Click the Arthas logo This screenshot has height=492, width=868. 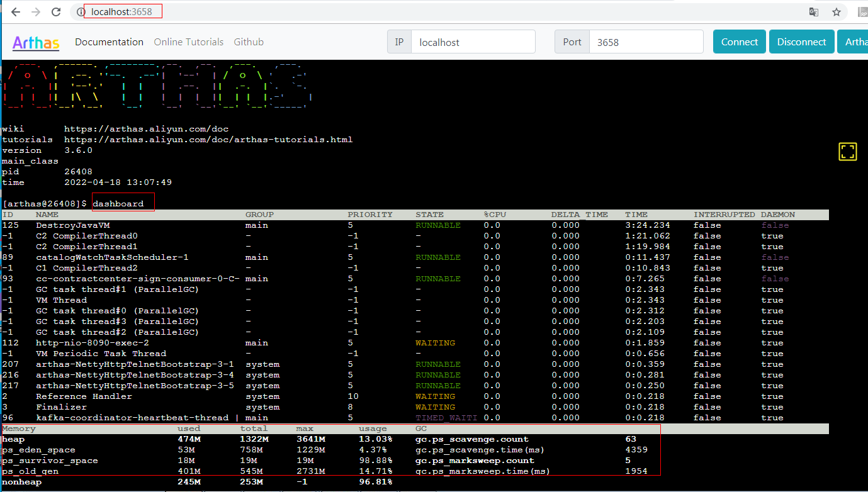coord(36,43)
